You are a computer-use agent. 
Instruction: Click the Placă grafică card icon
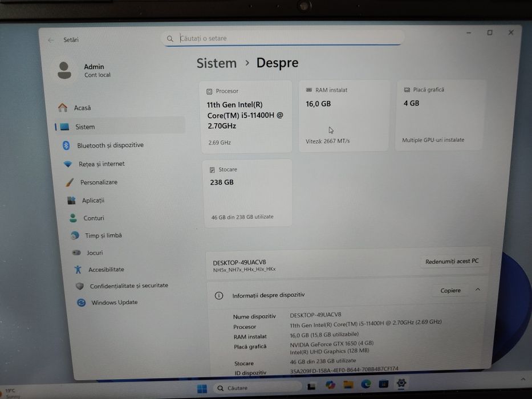pyautogui.click(x=407, y=89)
